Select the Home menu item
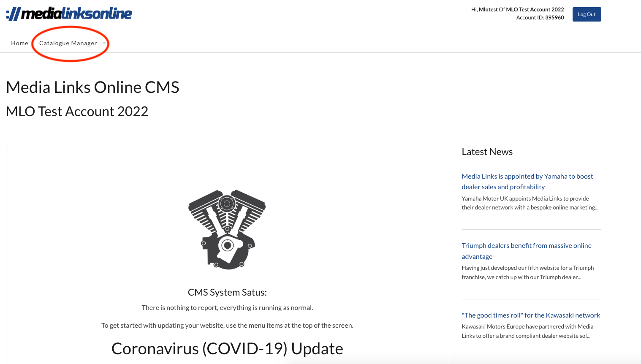 point(19,43)
